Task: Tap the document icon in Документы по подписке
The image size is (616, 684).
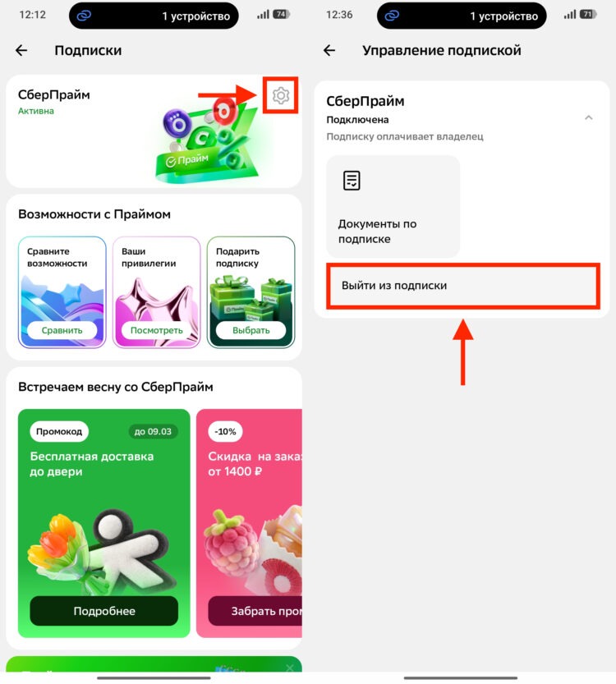Action: pyautogui.click(x=352, y=181)
